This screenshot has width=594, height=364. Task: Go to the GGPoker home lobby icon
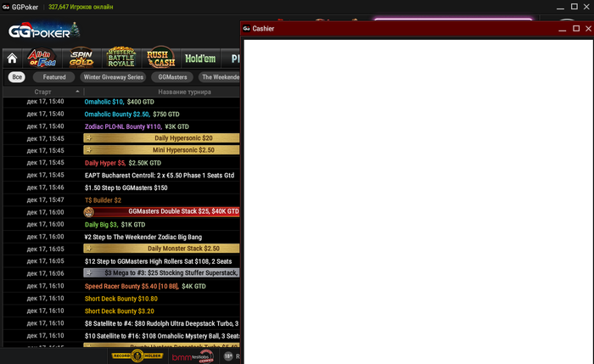[12, 59]
